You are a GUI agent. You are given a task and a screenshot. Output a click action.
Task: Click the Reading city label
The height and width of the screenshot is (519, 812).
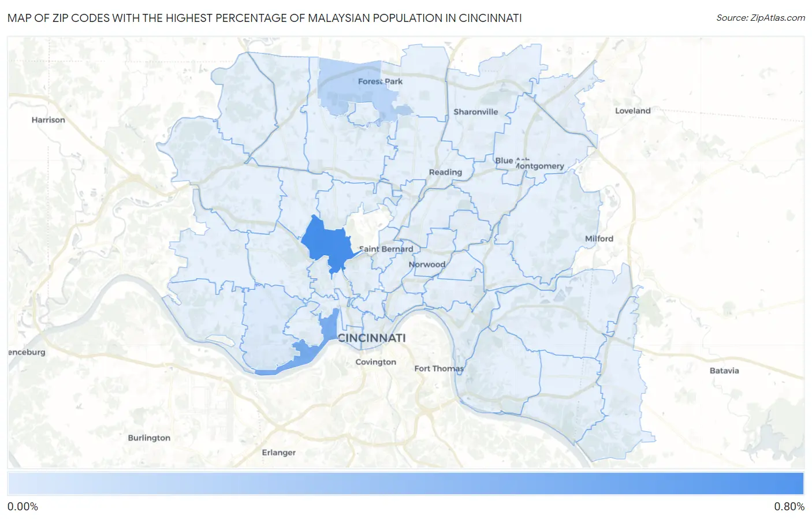445,172
